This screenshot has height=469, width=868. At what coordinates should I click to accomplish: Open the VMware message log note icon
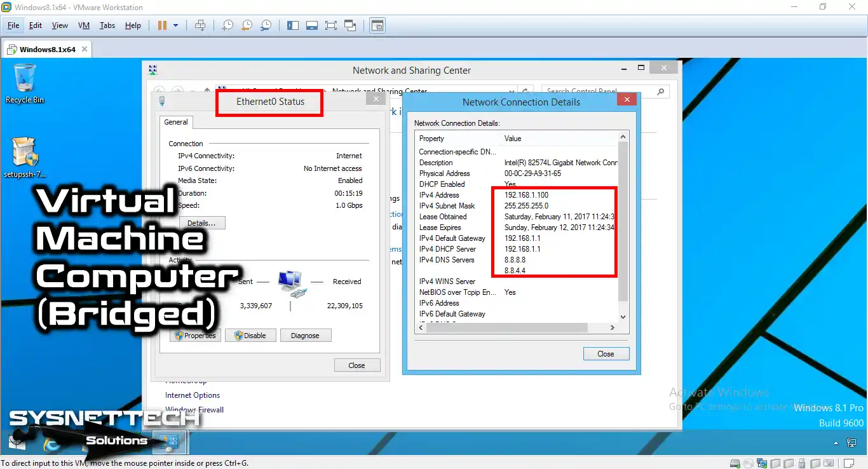pyautogui.click(x=849, y=463)
